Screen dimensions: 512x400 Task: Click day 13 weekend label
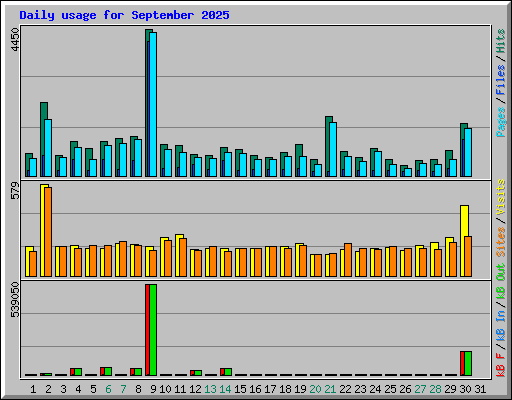coord(210,389)
